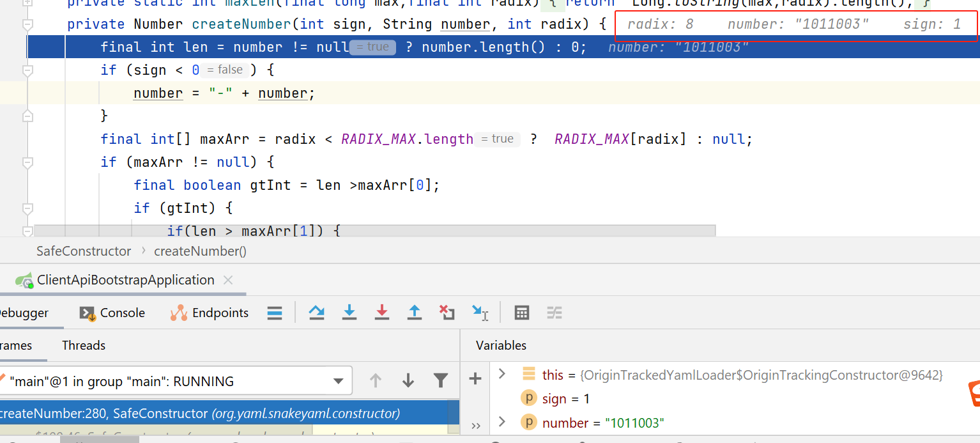Expand the 'number' variable node
The height and width of the screenshot is (443, 980).
pos(501,421)
